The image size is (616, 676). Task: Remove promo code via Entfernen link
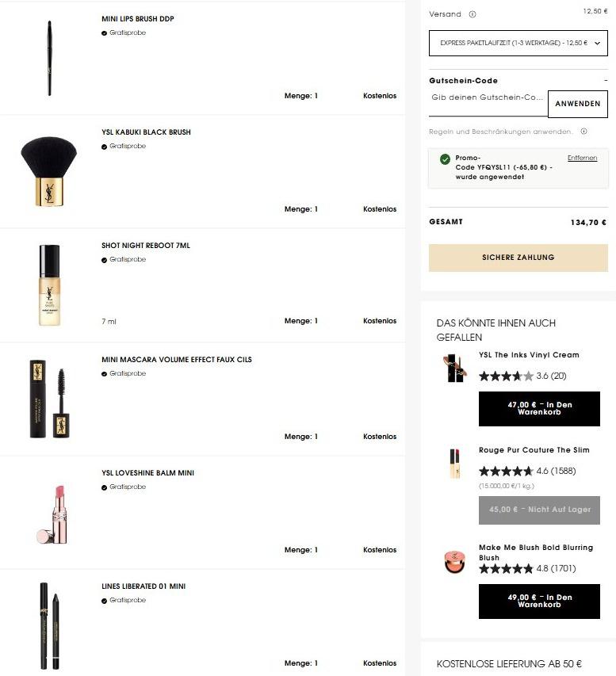click(582, 158)
